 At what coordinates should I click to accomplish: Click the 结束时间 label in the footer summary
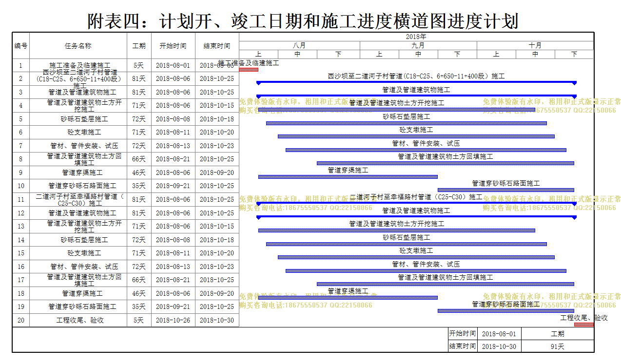click(463, 346)
